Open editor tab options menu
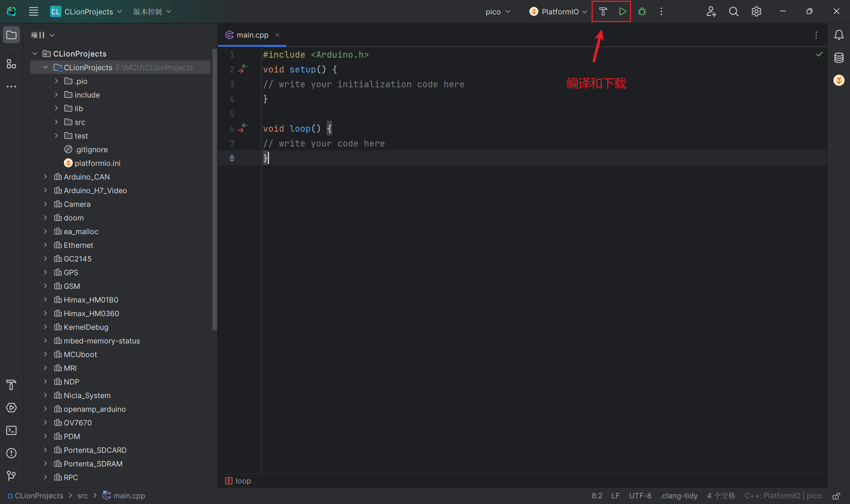Image resolution: width=850 pixels, height=504 pixels. (816, 35)
